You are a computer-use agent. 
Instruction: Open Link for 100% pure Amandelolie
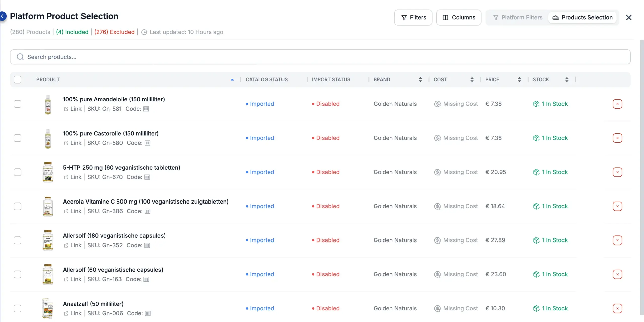pos(73,109)
